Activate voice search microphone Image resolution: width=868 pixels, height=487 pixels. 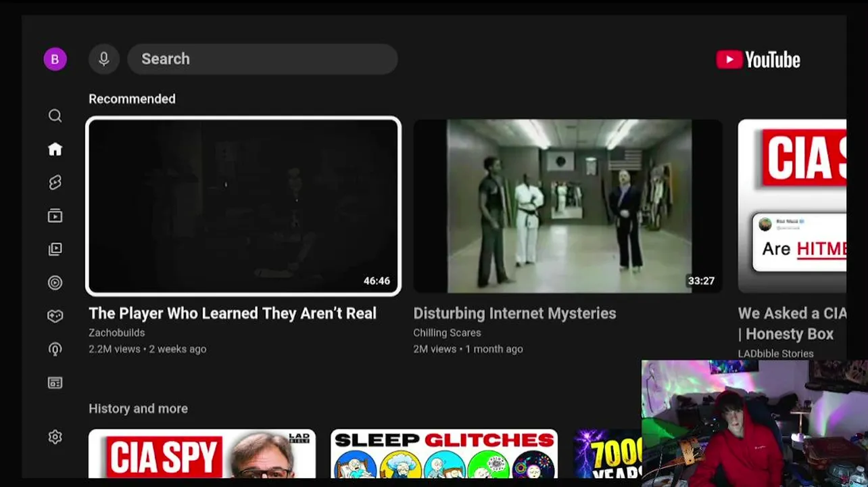click(104, 59)
